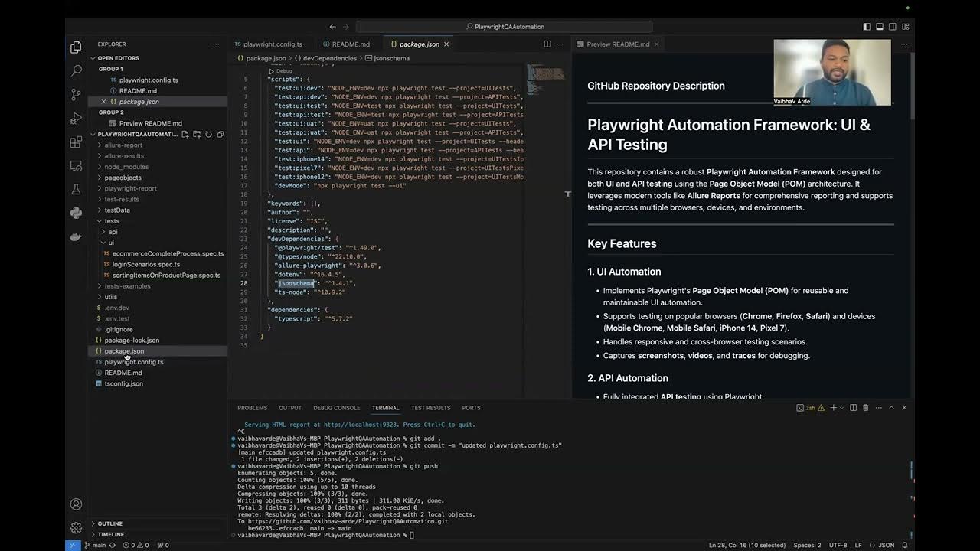Open the Debug Console panel tab
The width and height of the screenshot is (980, 551).
tap(336, 408)
